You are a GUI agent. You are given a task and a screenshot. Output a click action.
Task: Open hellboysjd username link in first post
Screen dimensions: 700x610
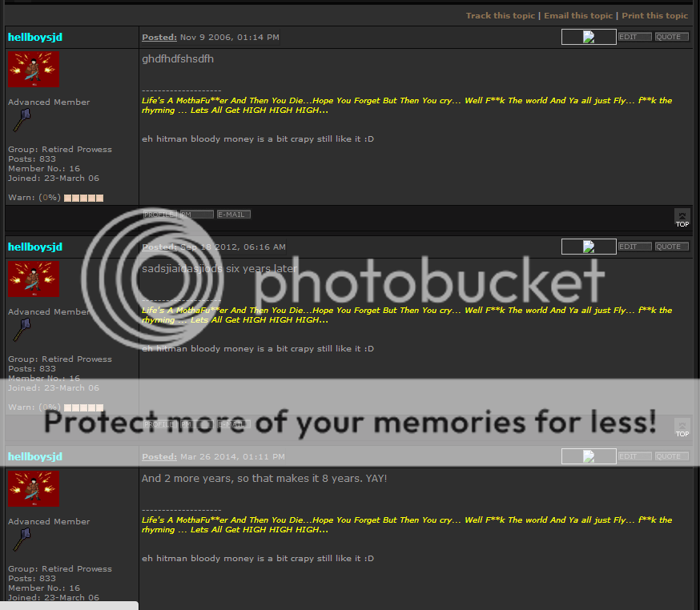tap(34, 37)
